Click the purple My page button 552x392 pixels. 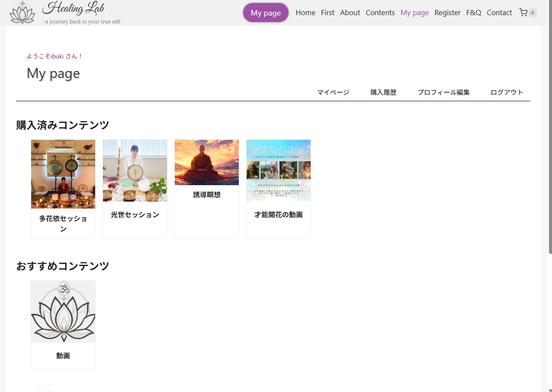[266, 13]
